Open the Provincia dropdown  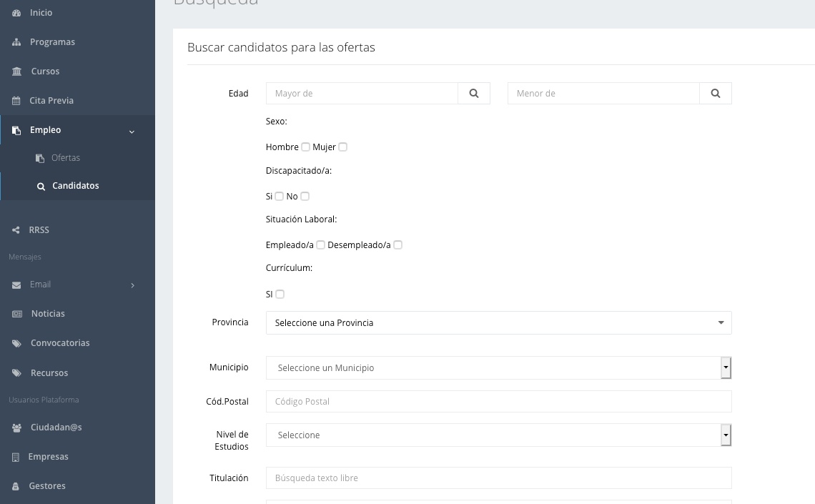point(498,323)
